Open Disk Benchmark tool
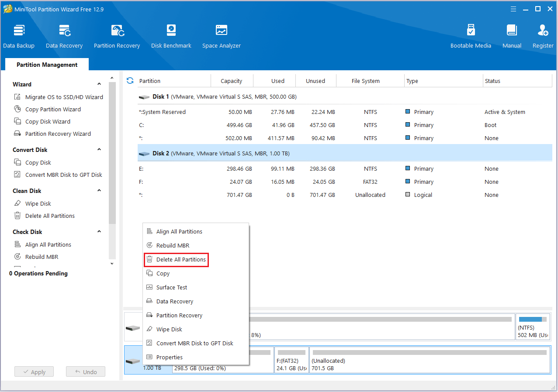The image size is (558, 392). [x=171, y=36]
